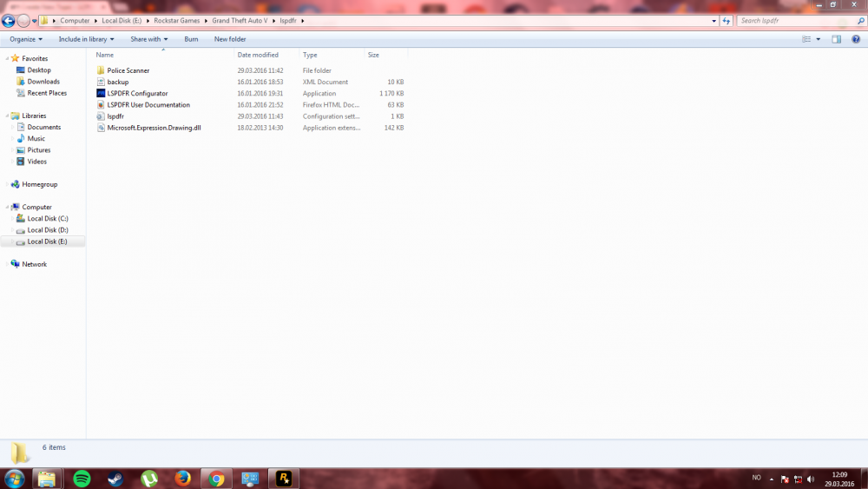
Task: Open the Music library
Action: tap(36, 138)
